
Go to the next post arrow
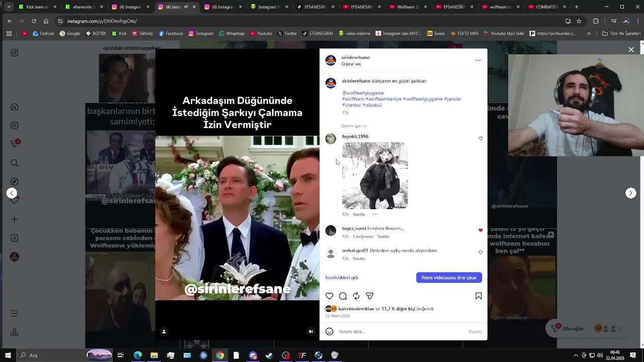point(631,193)
